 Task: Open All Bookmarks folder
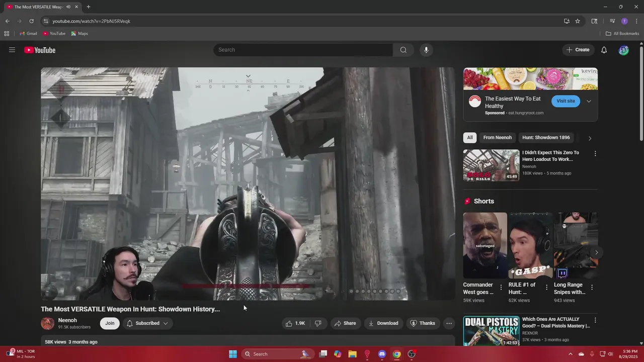pyautogui.click(x=622, y=34)
